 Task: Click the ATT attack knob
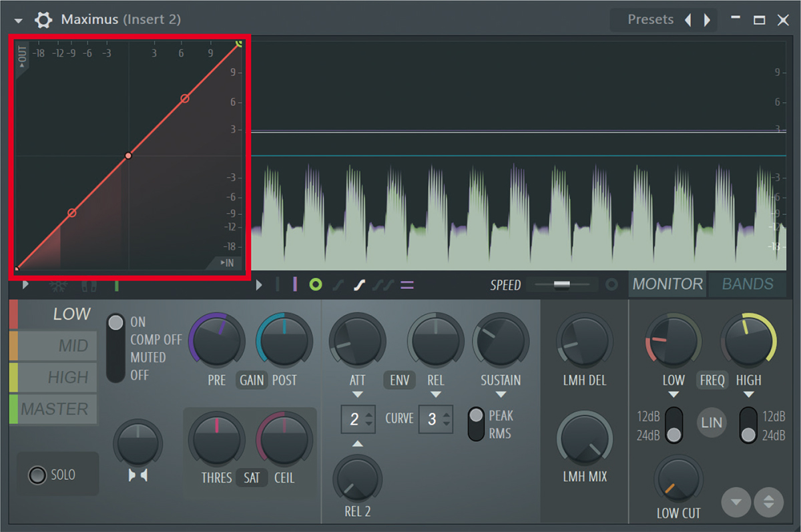tap(357, 340)
